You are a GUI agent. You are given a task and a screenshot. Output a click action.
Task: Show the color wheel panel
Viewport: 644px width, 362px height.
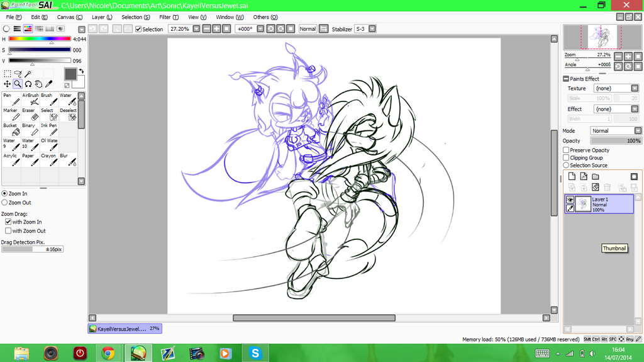point(6,29)
